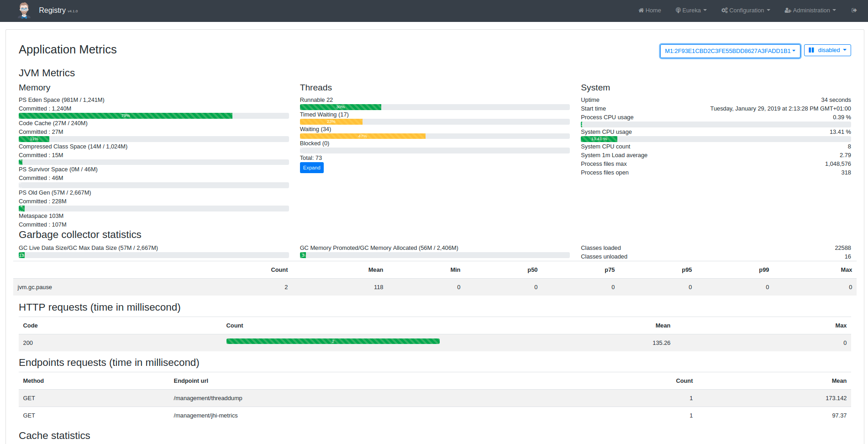Click the /management/threaddump endpoint URL text

pos(208,398)
